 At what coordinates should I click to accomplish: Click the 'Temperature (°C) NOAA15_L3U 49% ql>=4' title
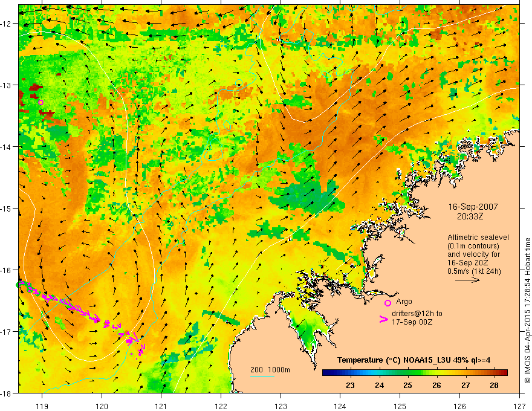coord(414,360)
